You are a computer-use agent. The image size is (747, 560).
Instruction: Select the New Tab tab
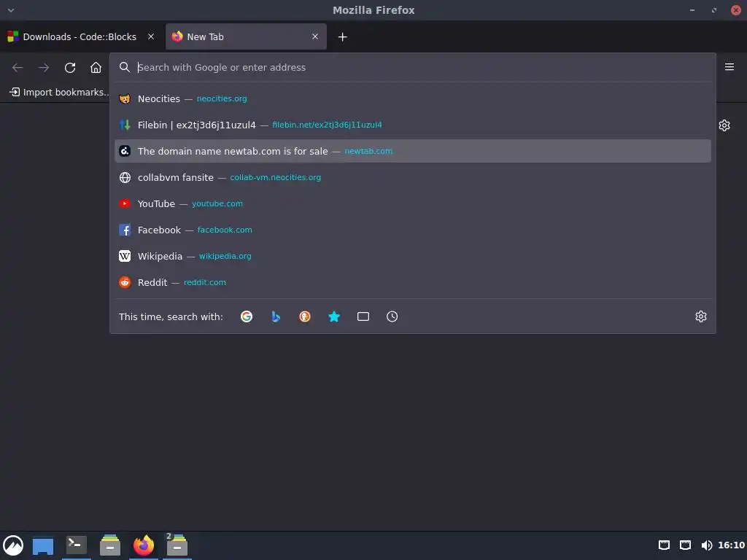(x=246, y=36)
